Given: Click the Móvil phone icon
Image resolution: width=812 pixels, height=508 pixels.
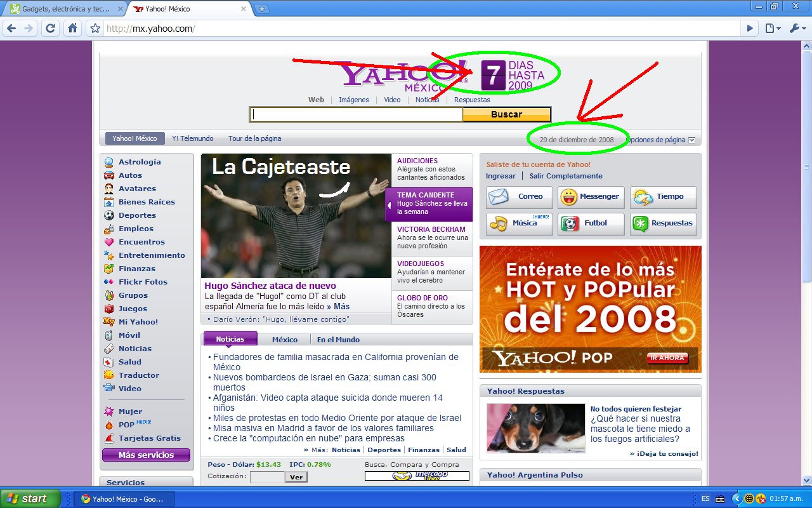Looking at the screenshot, I should (x=109, y=335).
